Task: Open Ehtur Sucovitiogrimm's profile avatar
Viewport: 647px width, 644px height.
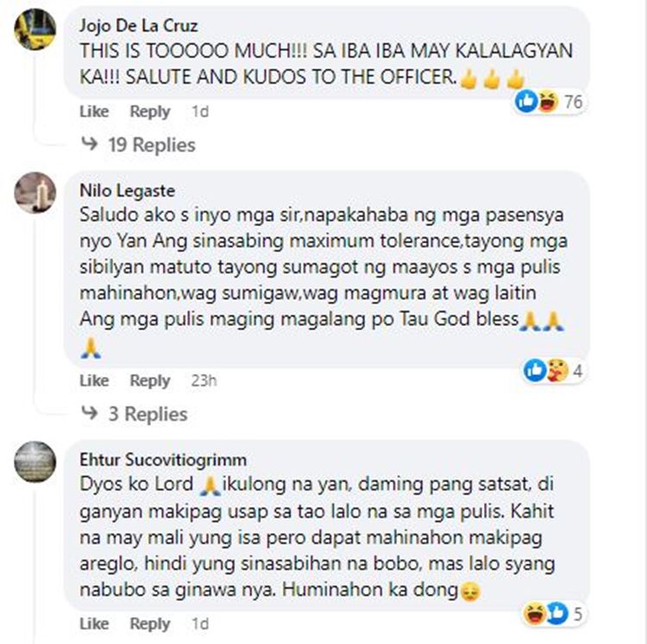Action: coord(35,462)
